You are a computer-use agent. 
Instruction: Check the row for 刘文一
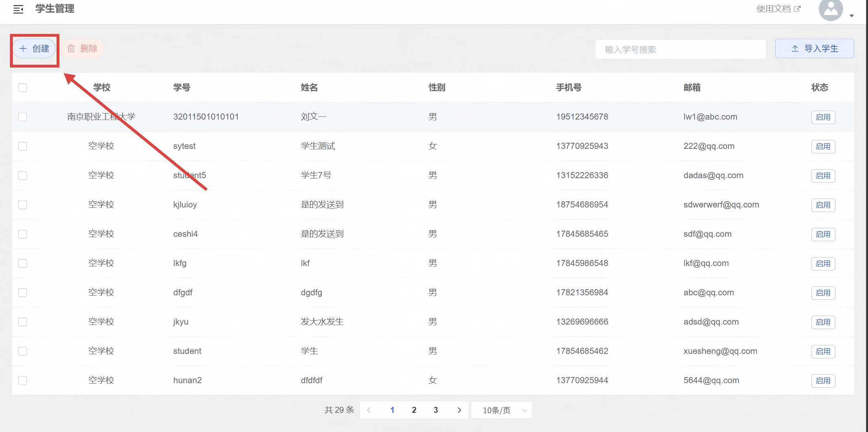23,117
